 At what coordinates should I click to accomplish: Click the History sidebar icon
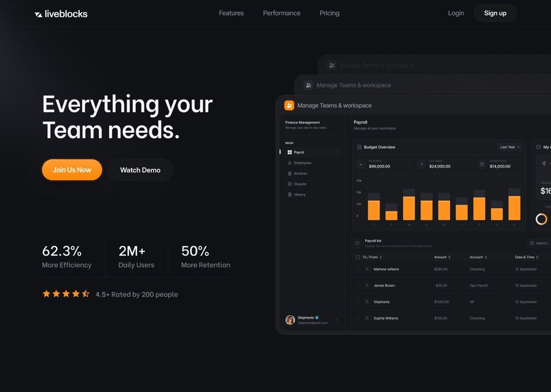pos(289,195)
